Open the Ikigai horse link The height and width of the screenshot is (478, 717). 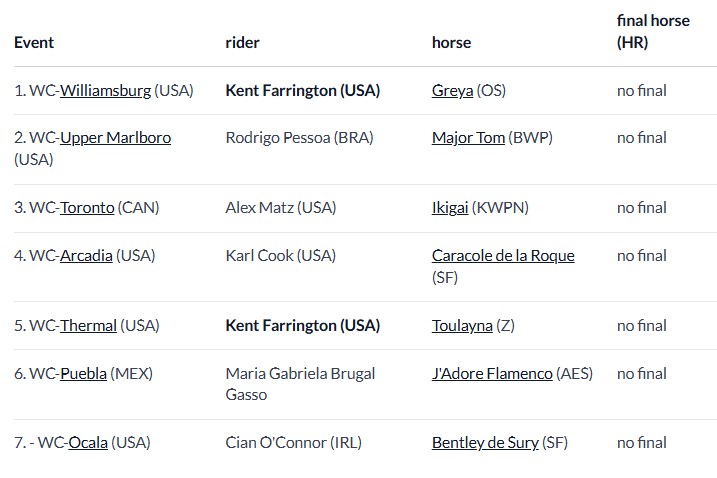451,208
